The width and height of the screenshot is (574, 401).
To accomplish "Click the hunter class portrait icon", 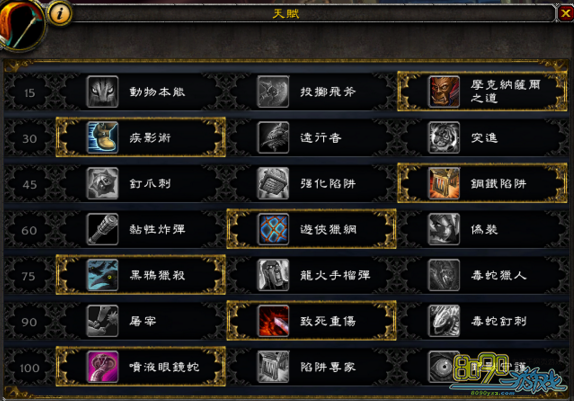I will pyautogui.click(x=21, y=24).
